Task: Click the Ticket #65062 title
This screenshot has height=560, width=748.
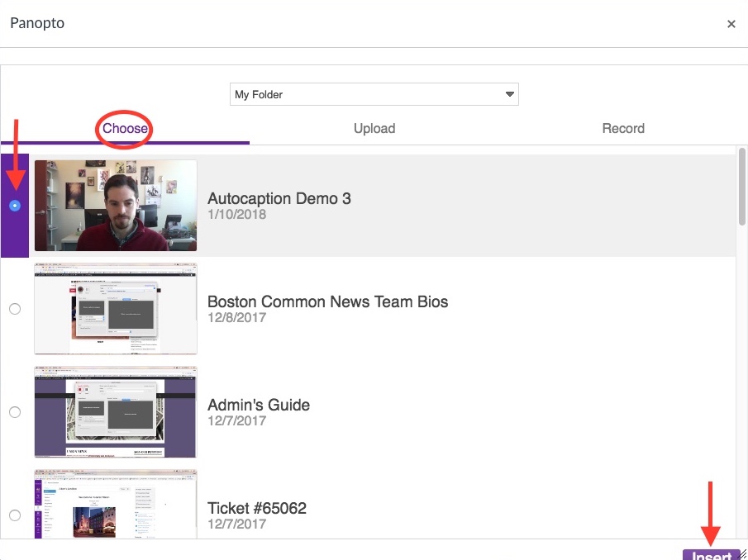Action: point(257,508)
